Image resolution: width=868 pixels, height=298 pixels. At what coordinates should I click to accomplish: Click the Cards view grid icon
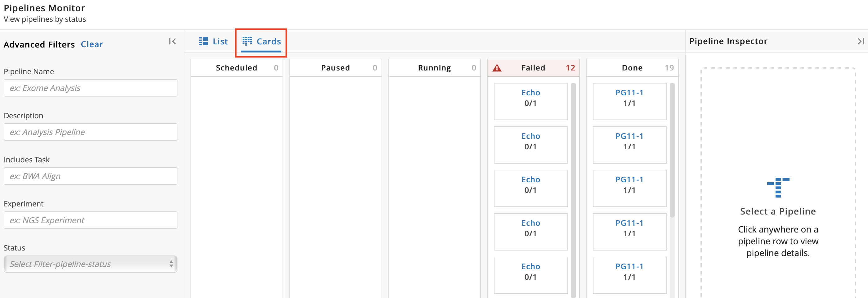click(247, 41)
